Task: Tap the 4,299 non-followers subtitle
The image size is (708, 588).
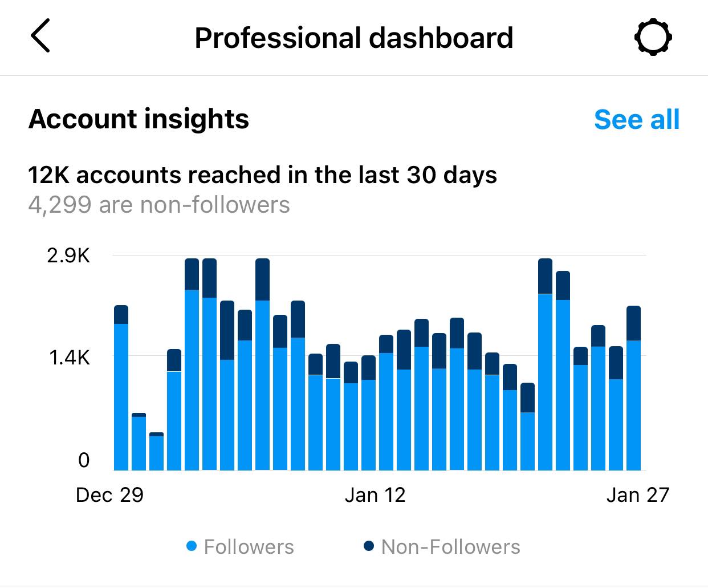Action: click(159, 205)
